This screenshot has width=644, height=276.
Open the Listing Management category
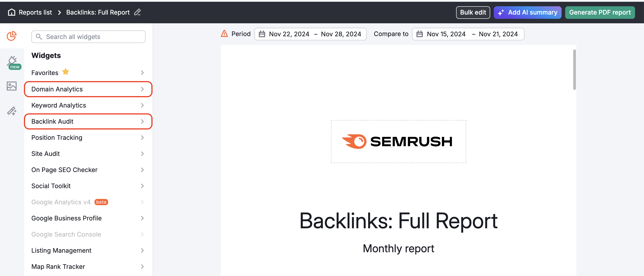tap(88, 250)
